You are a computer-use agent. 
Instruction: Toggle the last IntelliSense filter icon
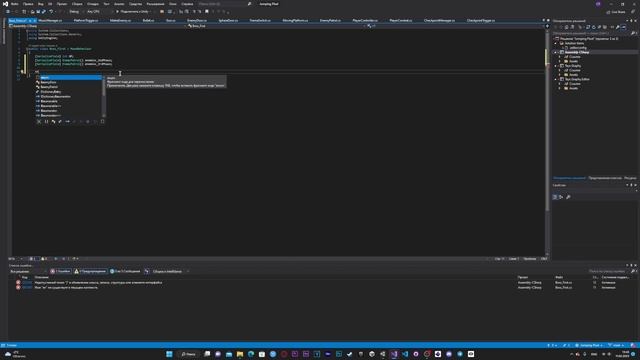(x=102, y=121)
